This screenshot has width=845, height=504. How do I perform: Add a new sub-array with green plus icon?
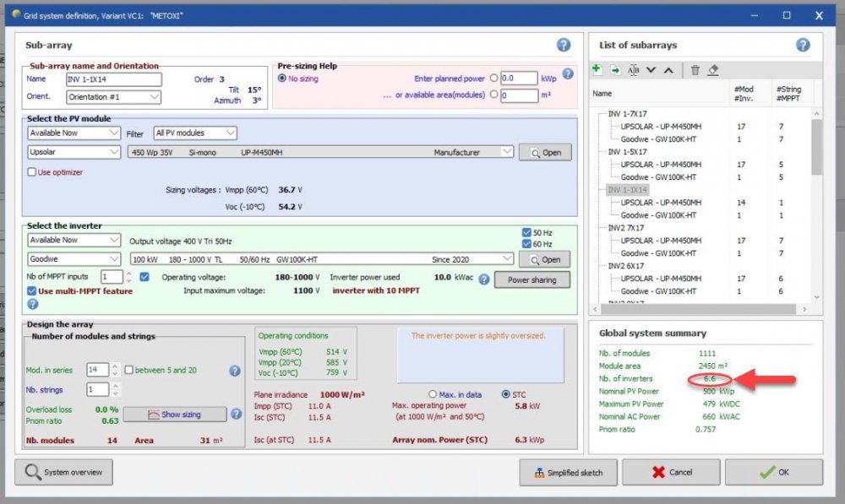coord(597,70)
